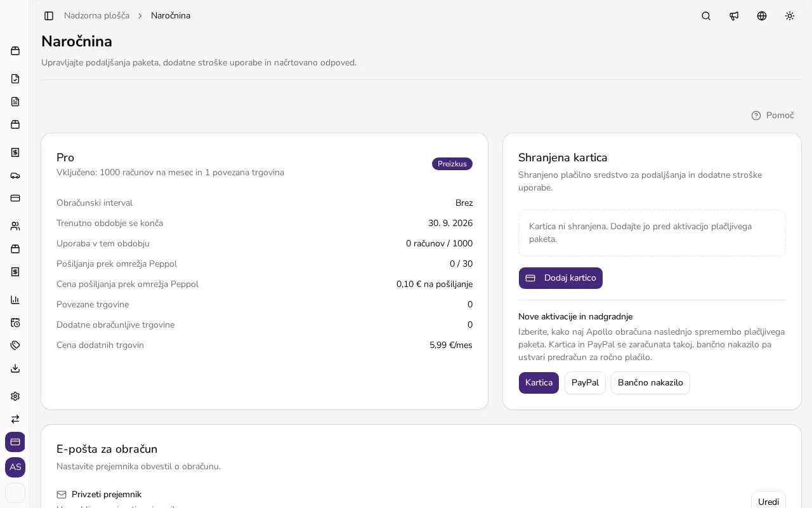This screenshot has width=812, height=508.
Task: Open the download sidebar icon
Action: pos(15,368)
